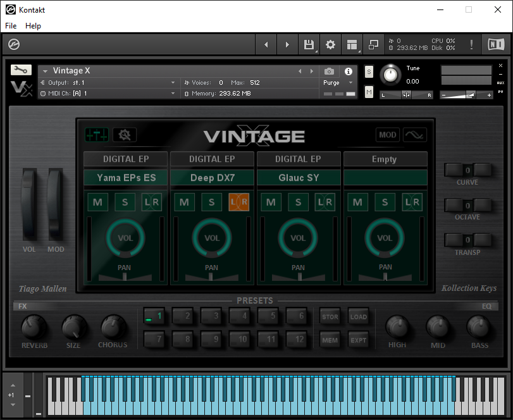The width and height of the screenshot is (513, 420).
Task: Click the EXPT button
Action: 358,340
